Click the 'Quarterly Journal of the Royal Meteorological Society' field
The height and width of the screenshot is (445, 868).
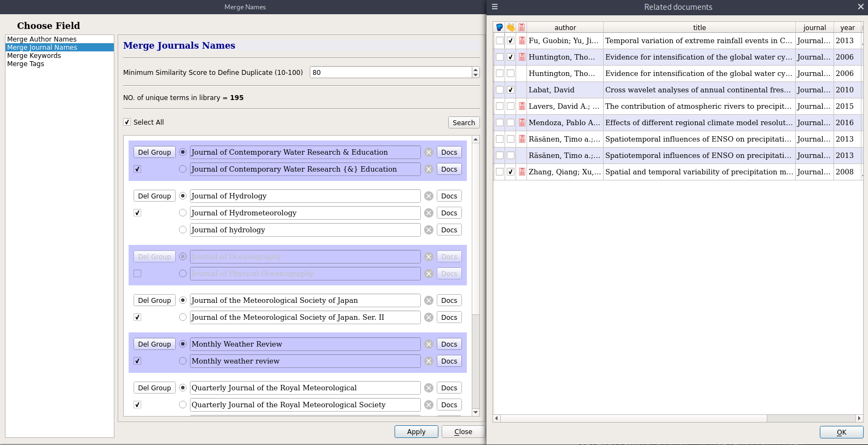tap(305, 405)
